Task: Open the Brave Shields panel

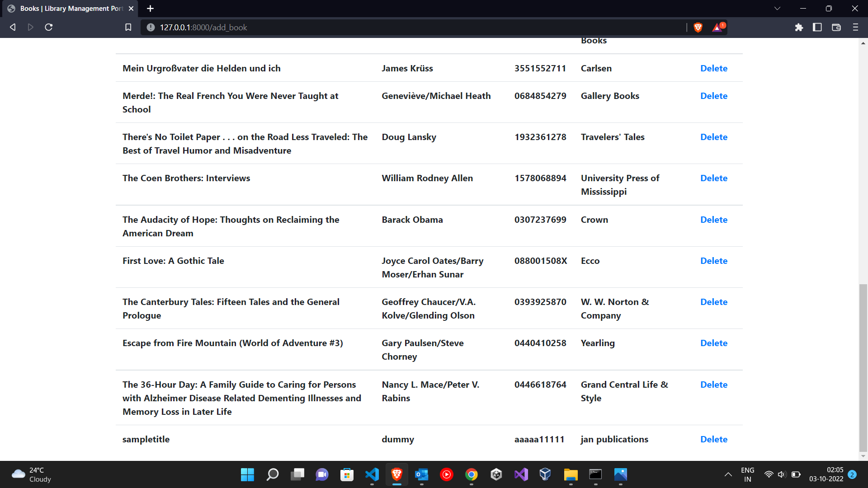Action: [x=698, y=27]
